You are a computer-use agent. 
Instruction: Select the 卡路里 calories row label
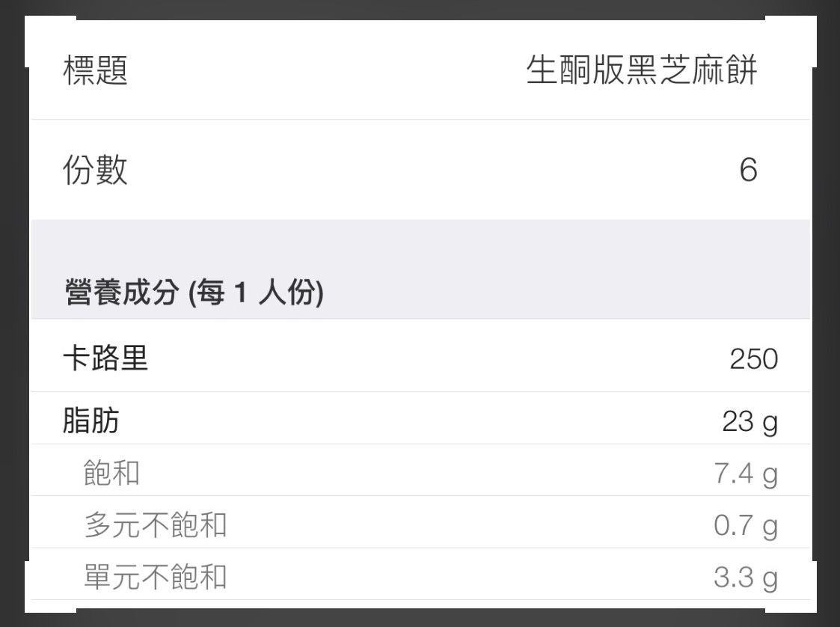pos(105,359)
